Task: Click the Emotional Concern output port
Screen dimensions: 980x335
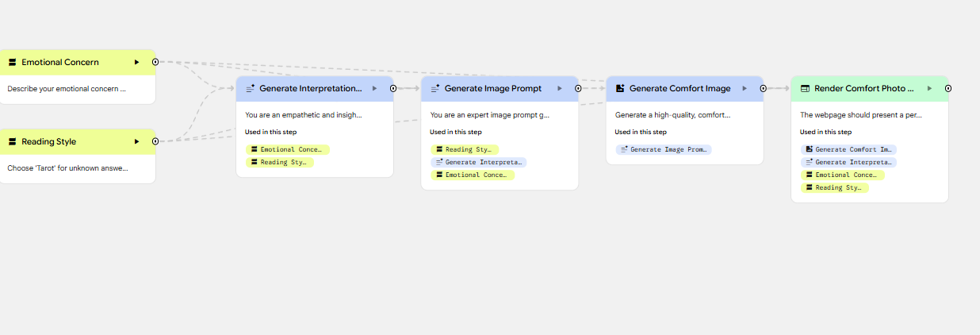Action: click(155, 61)
